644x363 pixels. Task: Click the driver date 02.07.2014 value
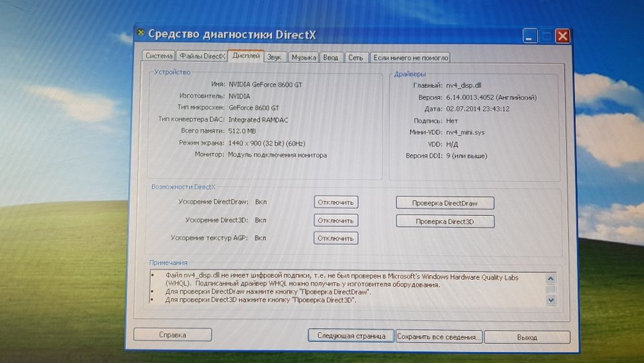[x=478, y=109]
